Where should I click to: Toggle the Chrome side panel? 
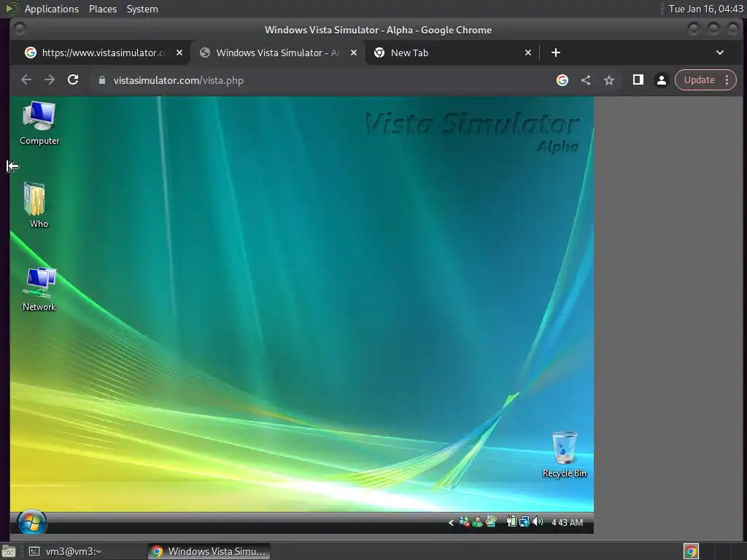point(638,80)
